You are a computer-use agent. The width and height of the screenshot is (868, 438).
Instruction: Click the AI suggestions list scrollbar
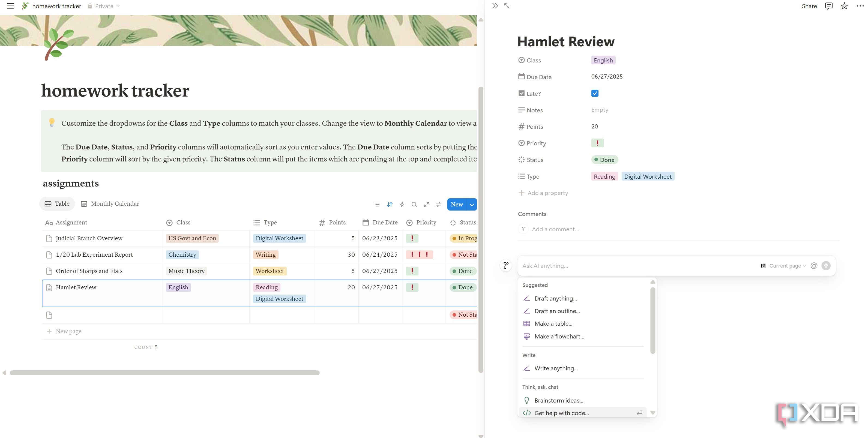pos(653,320)
